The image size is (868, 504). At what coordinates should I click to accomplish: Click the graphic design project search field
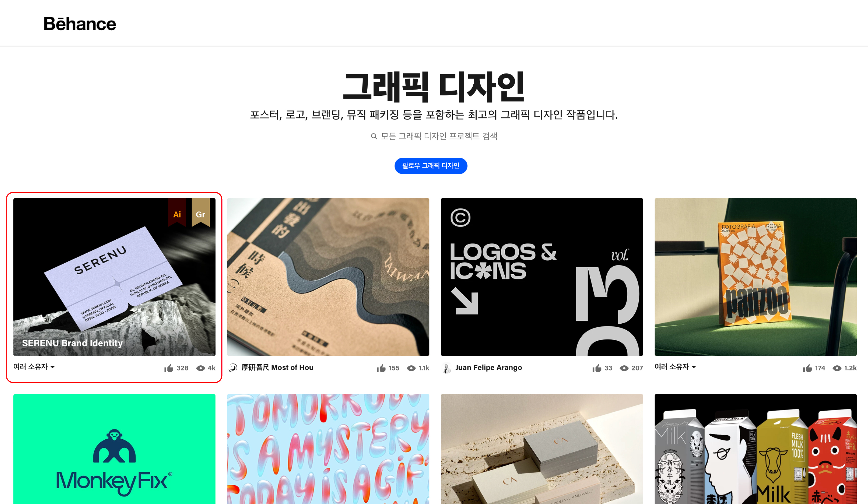pyautogui.click(x=434, y=136)
